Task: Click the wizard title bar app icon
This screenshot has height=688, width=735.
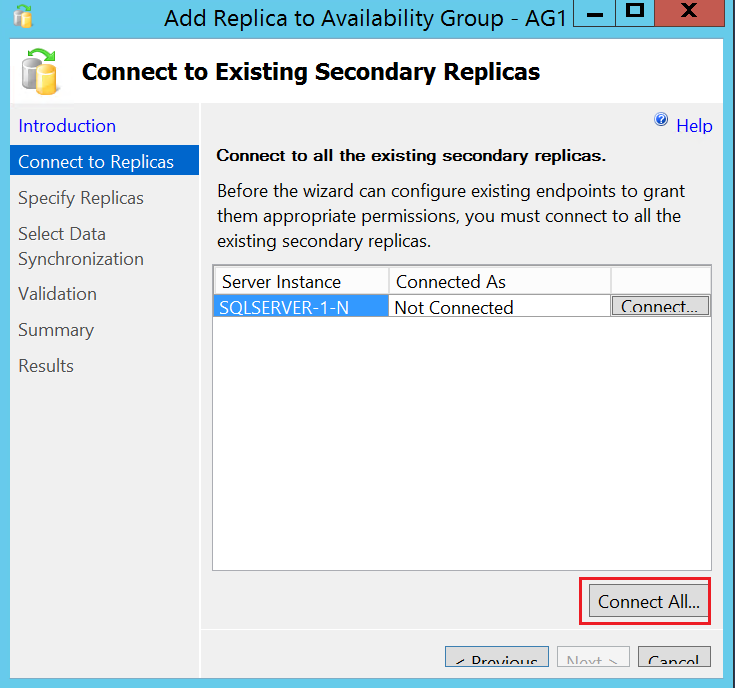Action: pos(23,17)
